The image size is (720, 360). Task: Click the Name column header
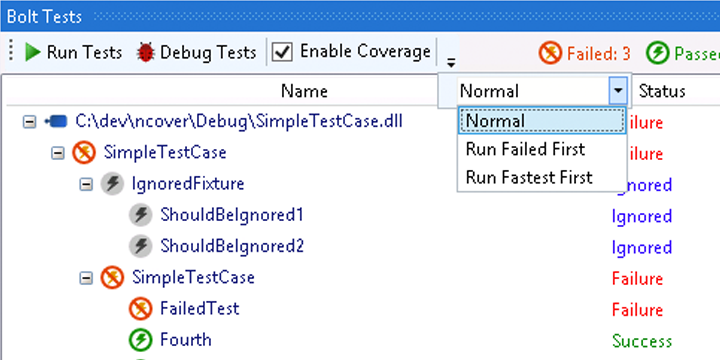point(304,91)
